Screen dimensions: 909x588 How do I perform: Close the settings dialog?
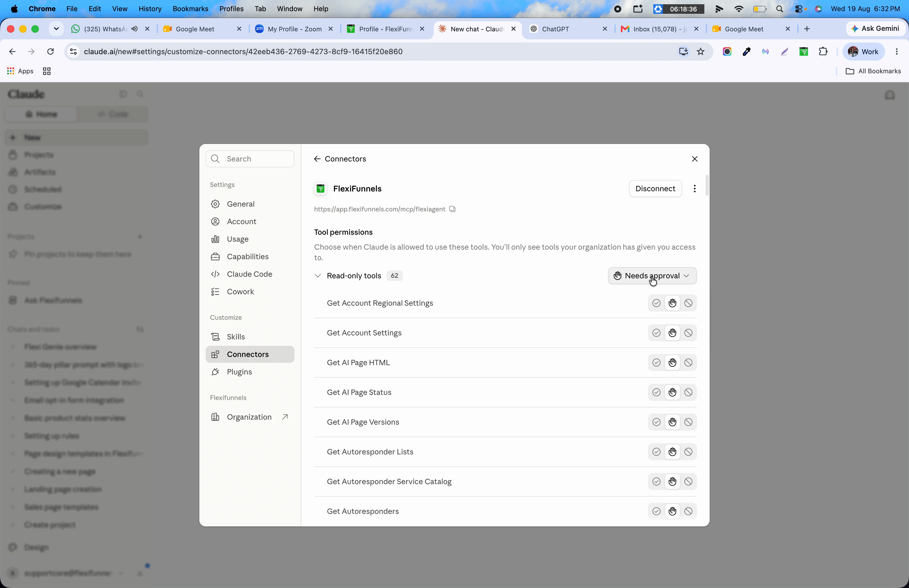pyautogui.click(x=694, y=159)
